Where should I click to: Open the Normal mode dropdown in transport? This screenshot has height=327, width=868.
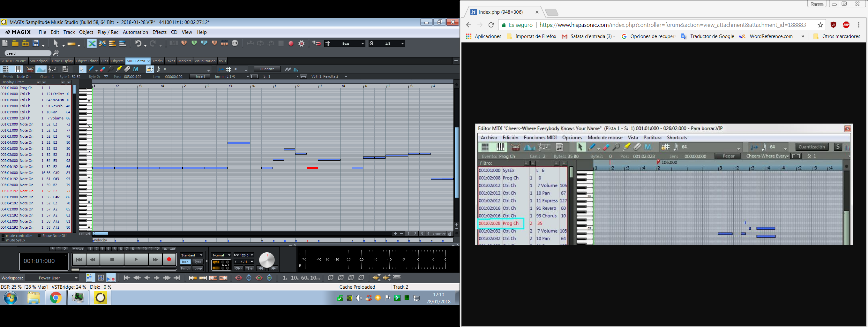[221, 255]
